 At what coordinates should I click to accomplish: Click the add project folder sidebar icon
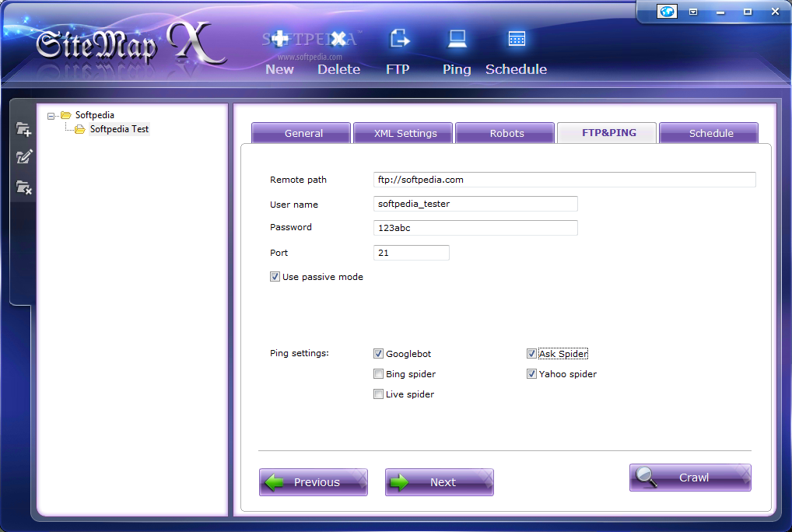click(x=23, y=129)
